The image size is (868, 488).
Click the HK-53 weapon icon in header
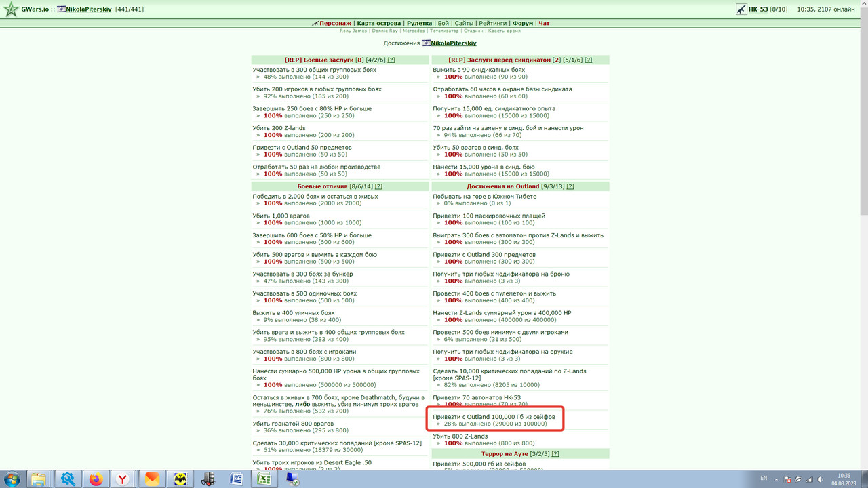(x=741, y=9)
